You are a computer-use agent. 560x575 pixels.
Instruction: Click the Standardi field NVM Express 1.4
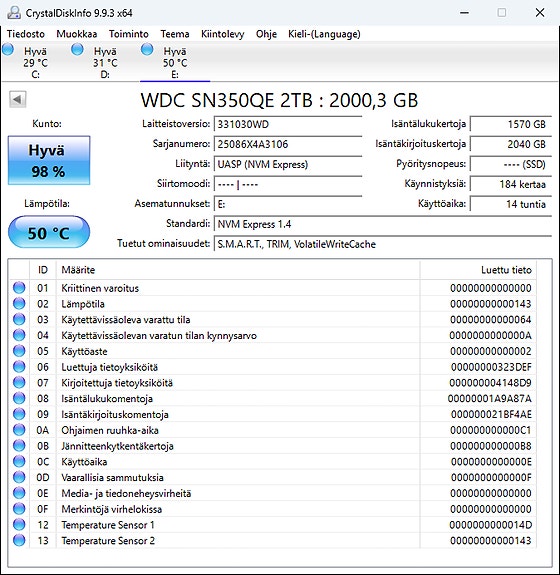click(383, 224)
